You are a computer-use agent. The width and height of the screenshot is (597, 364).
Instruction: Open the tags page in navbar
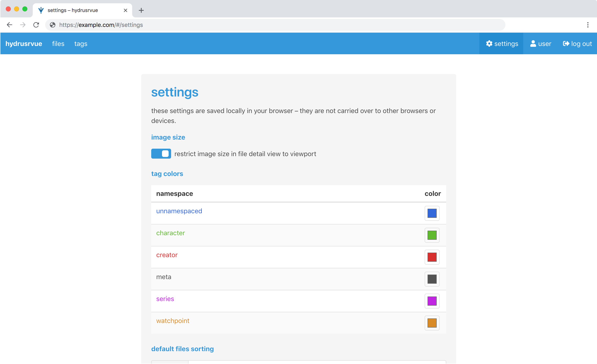[x=81, y=44]
